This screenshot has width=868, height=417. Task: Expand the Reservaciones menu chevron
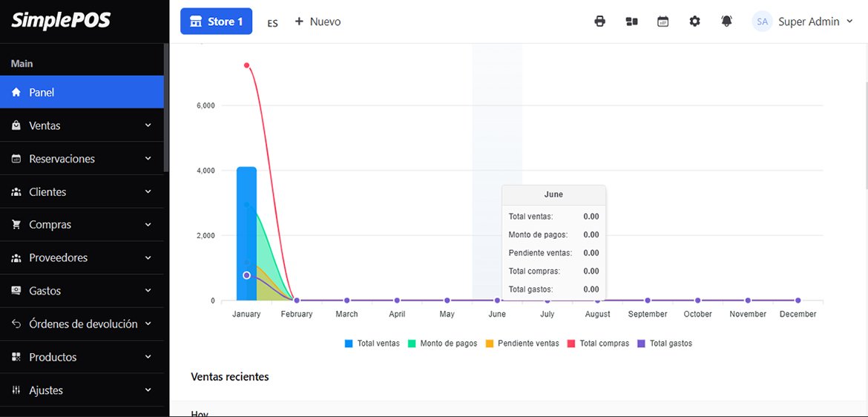[148, 159]
